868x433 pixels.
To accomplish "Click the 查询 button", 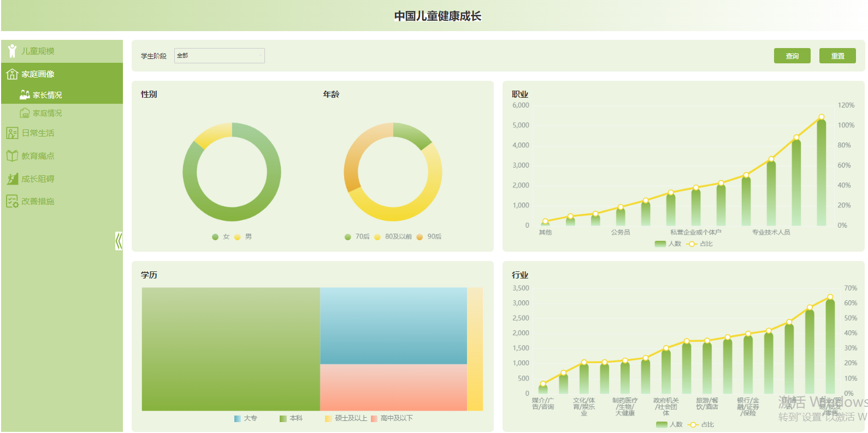I will click(x=792, y=56).
